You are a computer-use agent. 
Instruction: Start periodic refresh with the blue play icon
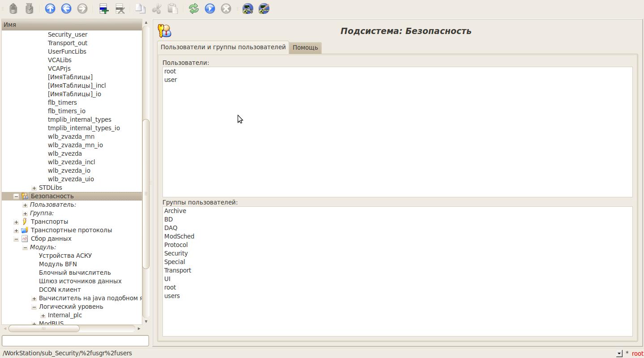click(210, 9)
